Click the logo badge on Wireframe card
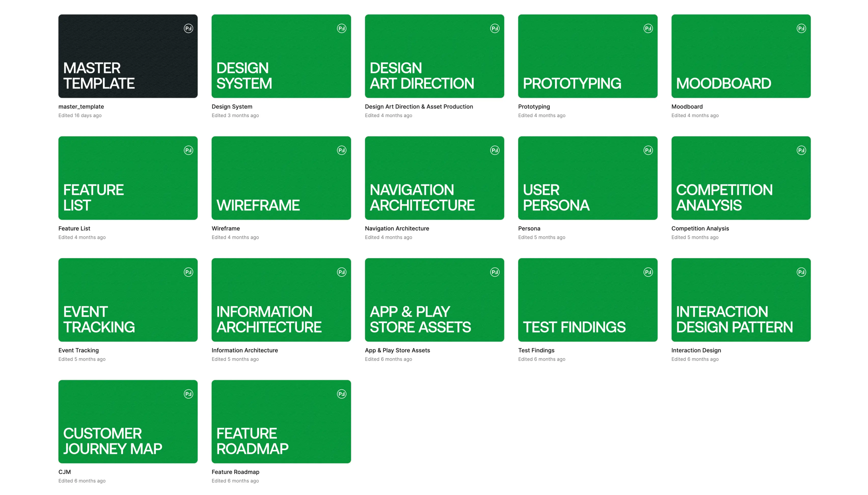This screenshot has width=868, height=495. 341,150
